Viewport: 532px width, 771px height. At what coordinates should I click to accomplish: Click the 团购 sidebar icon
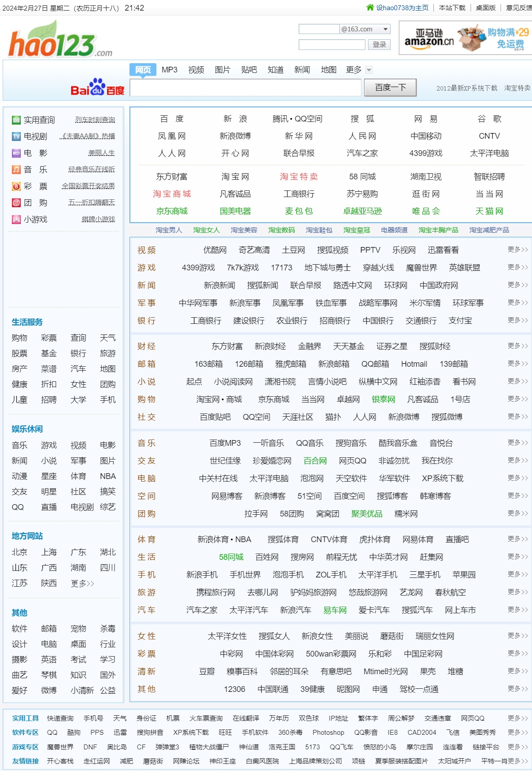click(x=16, y=203)
